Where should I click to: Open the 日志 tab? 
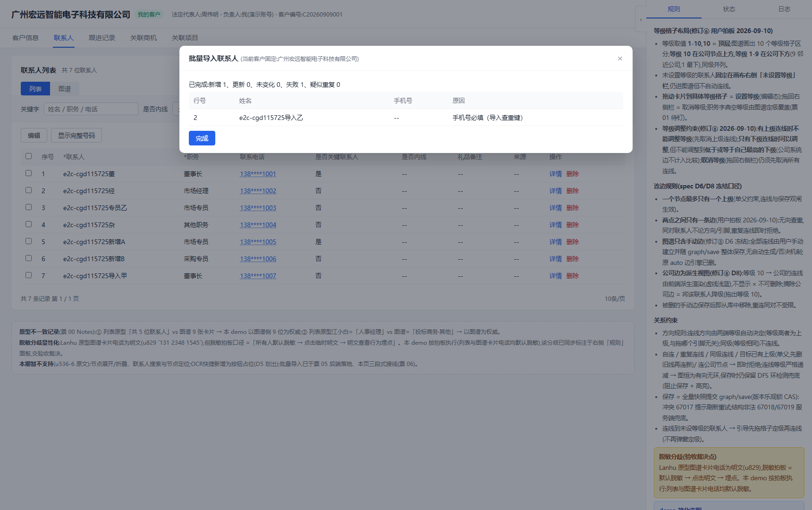pos(784,9)
